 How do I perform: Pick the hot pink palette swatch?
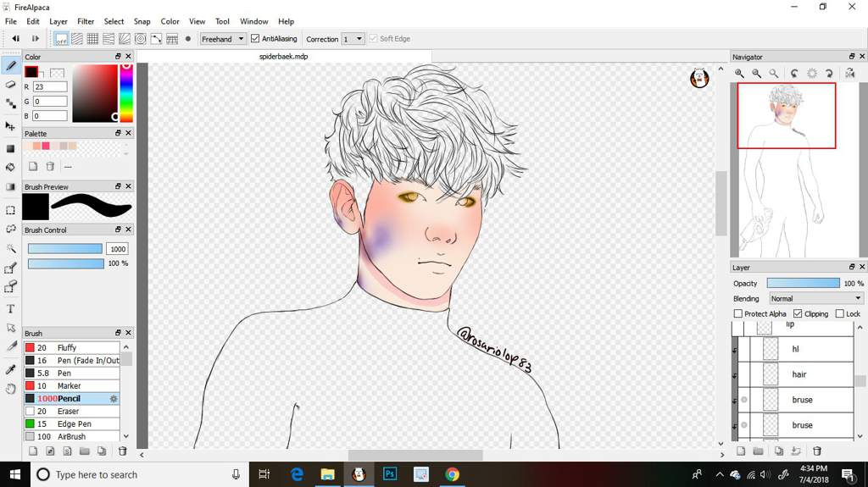click(x=46, y=146)
